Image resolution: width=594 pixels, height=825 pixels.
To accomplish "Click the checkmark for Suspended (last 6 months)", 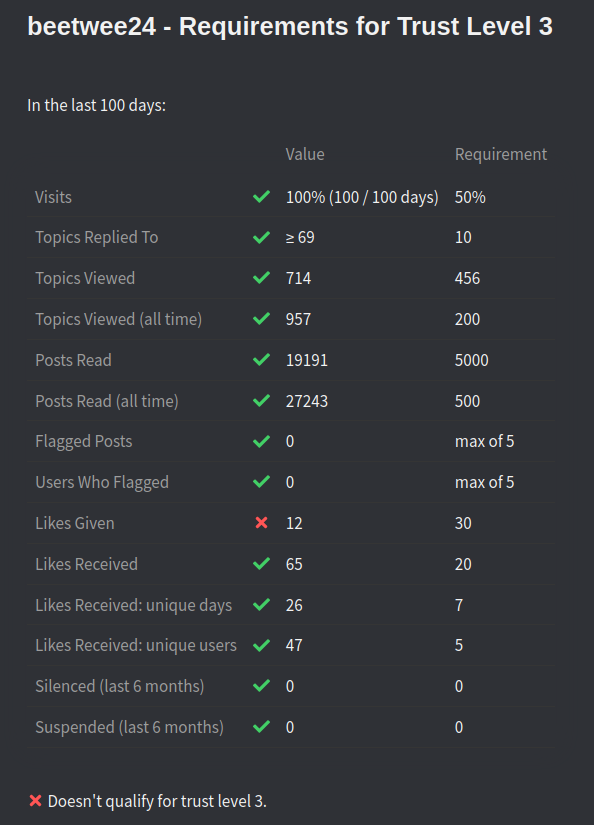I will pos(261,727).
